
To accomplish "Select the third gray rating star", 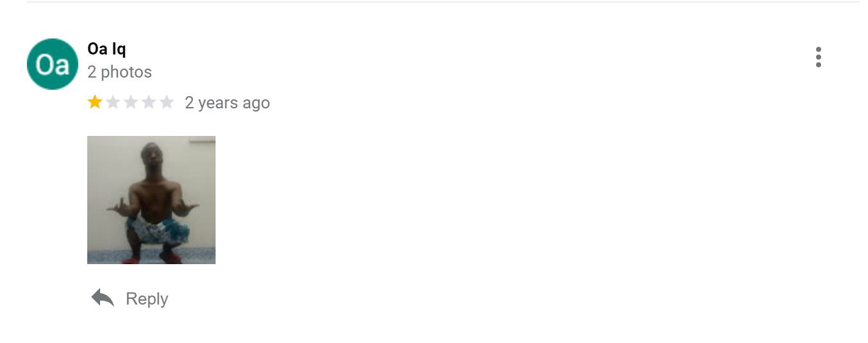I will point(131,102).
